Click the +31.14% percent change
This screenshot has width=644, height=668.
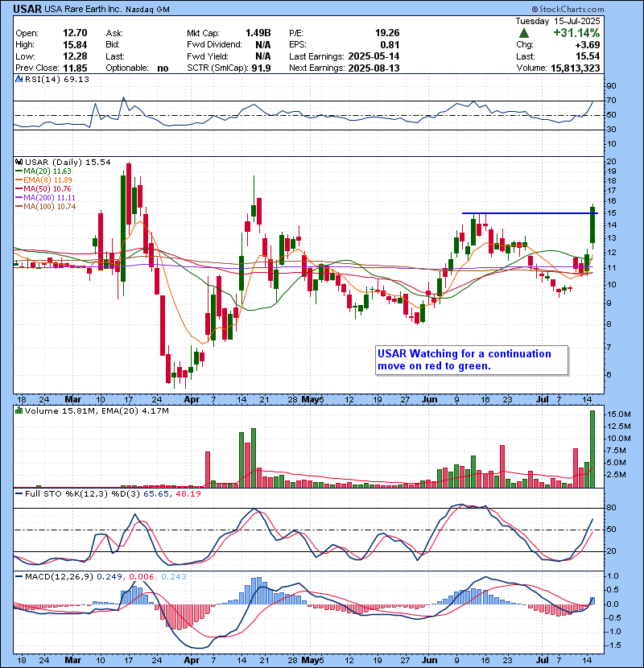[576, 33]
